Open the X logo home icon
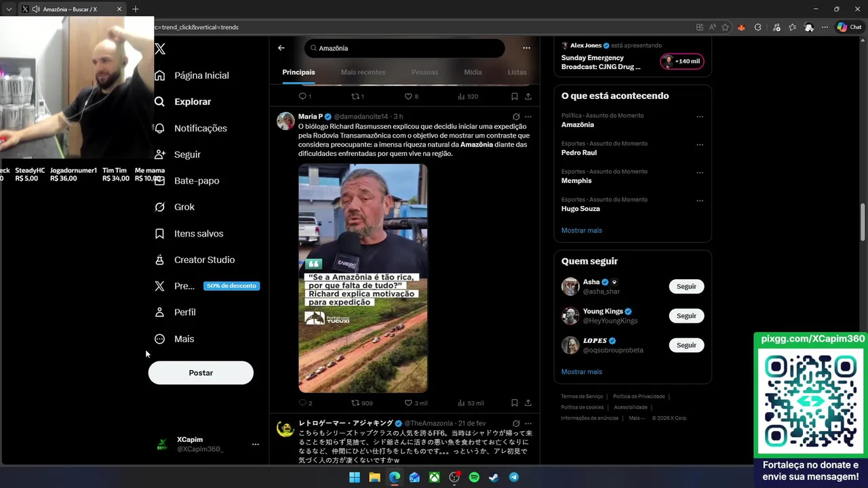 160,49
